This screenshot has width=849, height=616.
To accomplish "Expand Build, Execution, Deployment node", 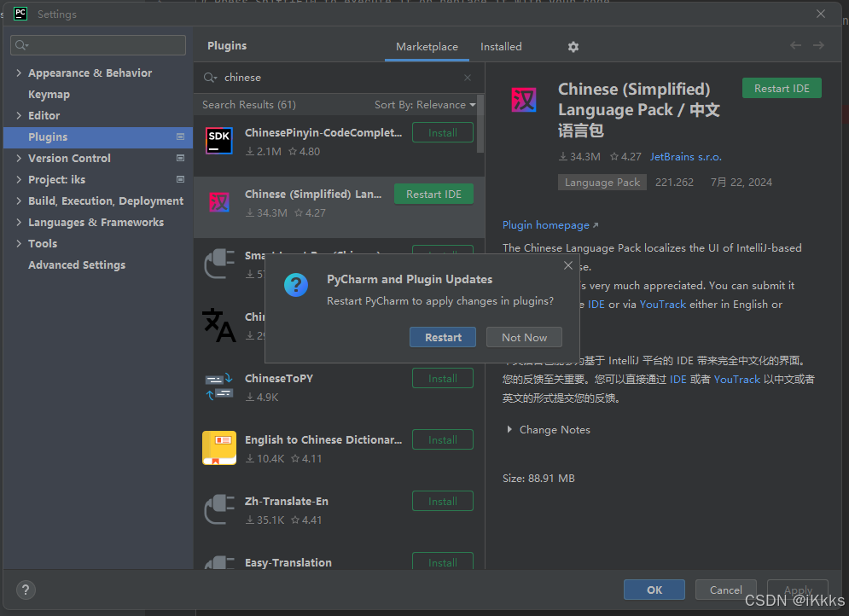I will click(19, 200).
